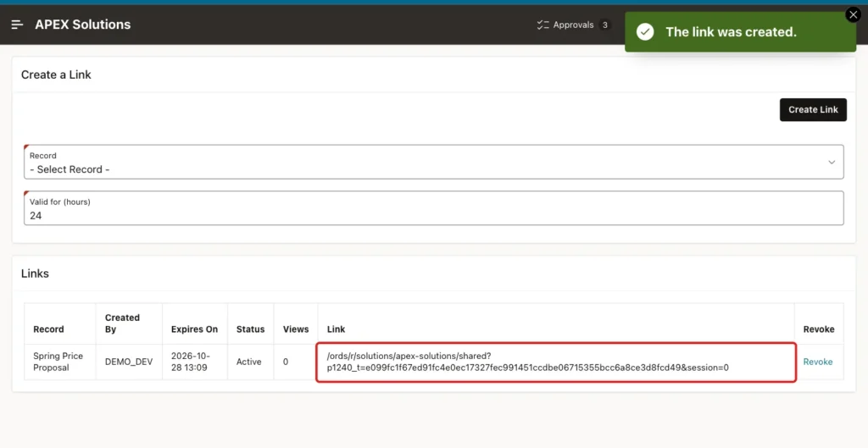This screenshot has height=448, width=868.
Task: Open the Approvals list
Action: [x=573, y=25]
